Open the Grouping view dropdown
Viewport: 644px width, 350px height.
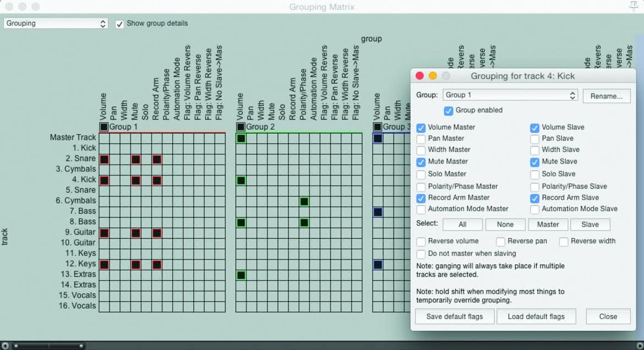coord(56,24)
